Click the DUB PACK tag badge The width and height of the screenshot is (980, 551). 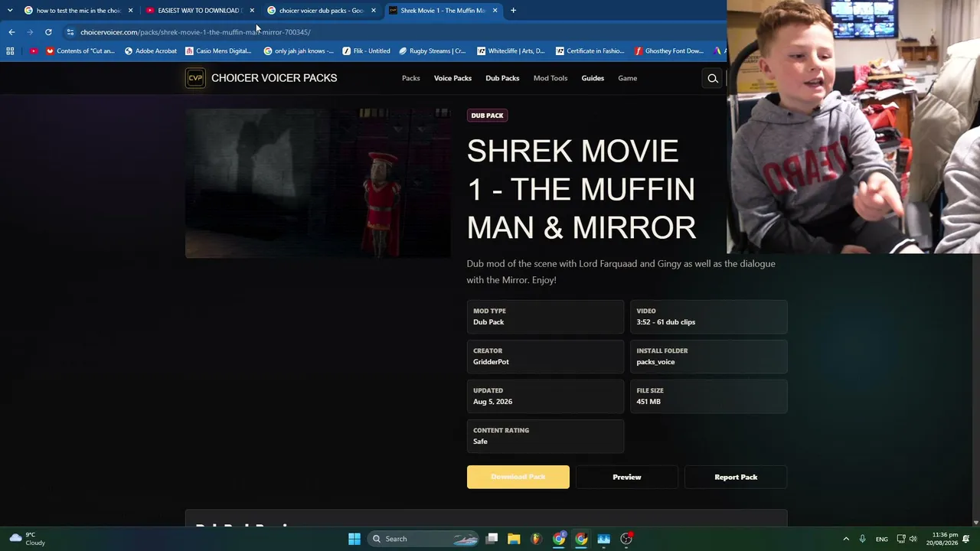click(488, 116)
